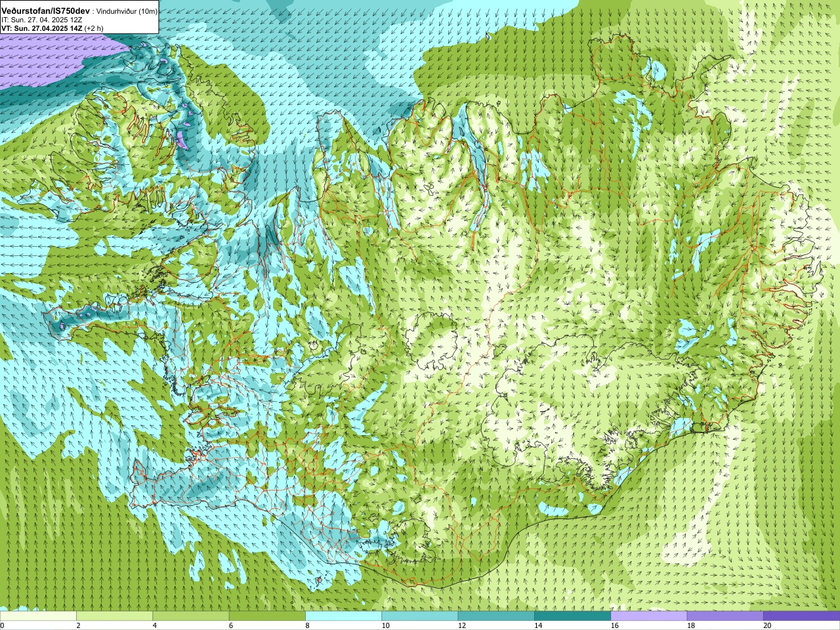840x630 pixels.
Task: Click the 4–6 green legend swatch
Action: pos(191,616)
